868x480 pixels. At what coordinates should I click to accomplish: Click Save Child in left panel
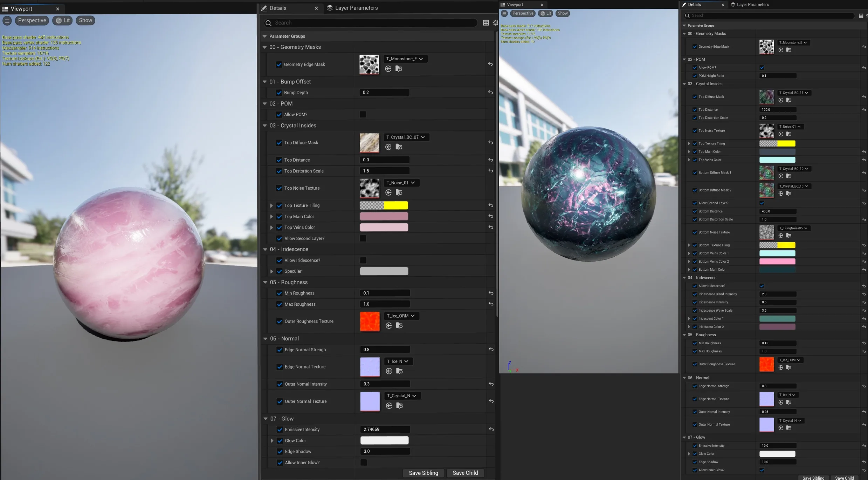click(x=465, y=473)
